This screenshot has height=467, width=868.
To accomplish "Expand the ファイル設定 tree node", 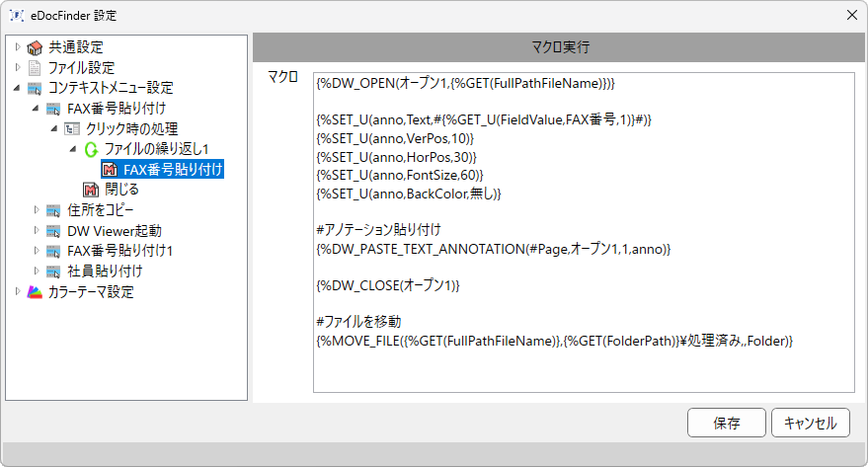I will [18, 67].
